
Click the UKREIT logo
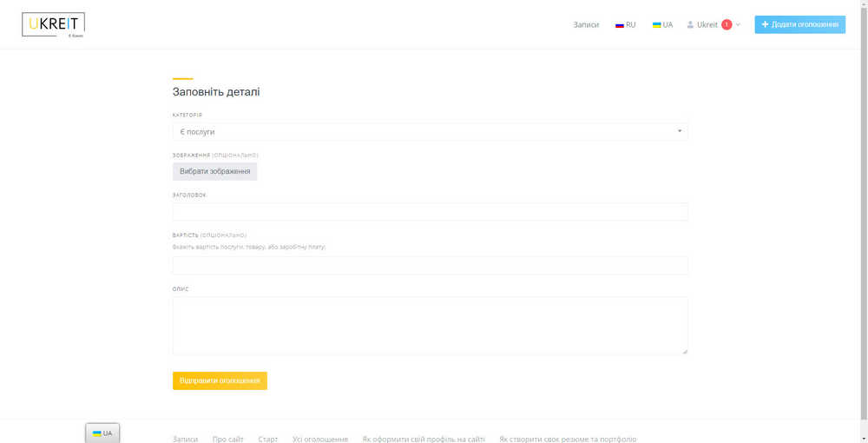pos(53,25)
